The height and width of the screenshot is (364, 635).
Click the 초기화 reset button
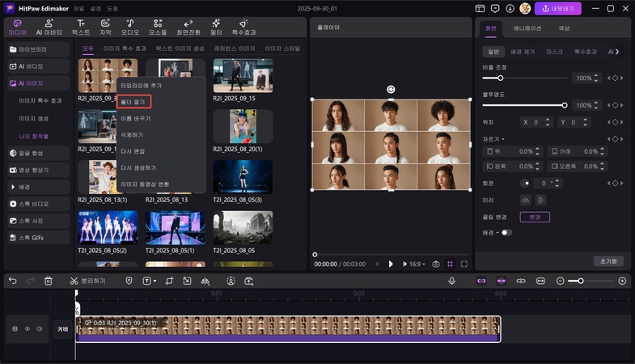[x=608, y=261]
